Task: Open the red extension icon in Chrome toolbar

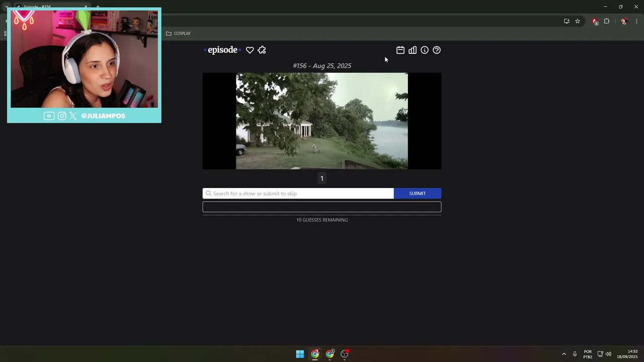Action: (595, 21)
